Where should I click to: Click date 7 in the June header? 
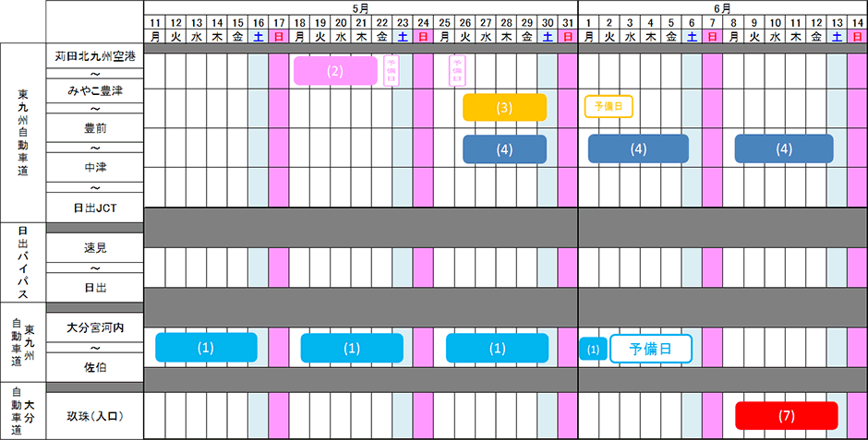[x=713, y=23]
